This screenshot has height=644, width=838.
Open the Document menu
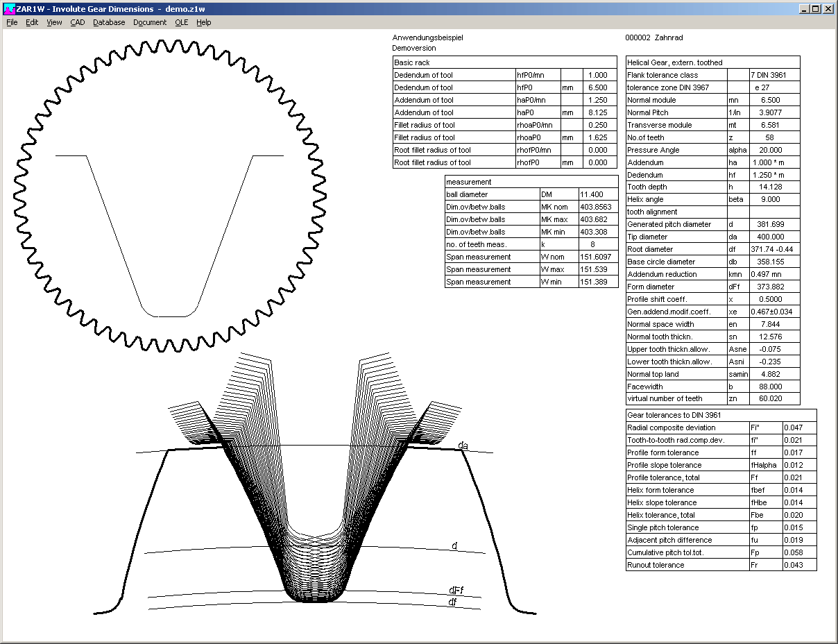click(150, 22)
